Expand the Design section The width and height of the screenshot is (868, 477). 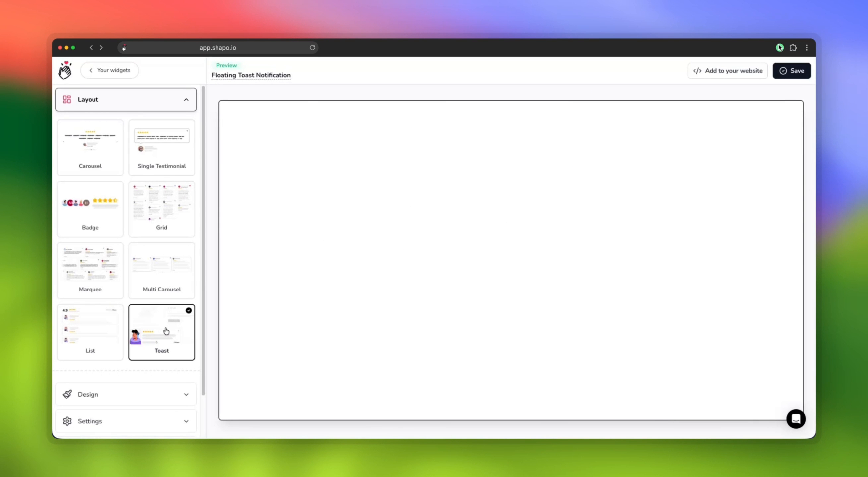(x=186, y=394)
